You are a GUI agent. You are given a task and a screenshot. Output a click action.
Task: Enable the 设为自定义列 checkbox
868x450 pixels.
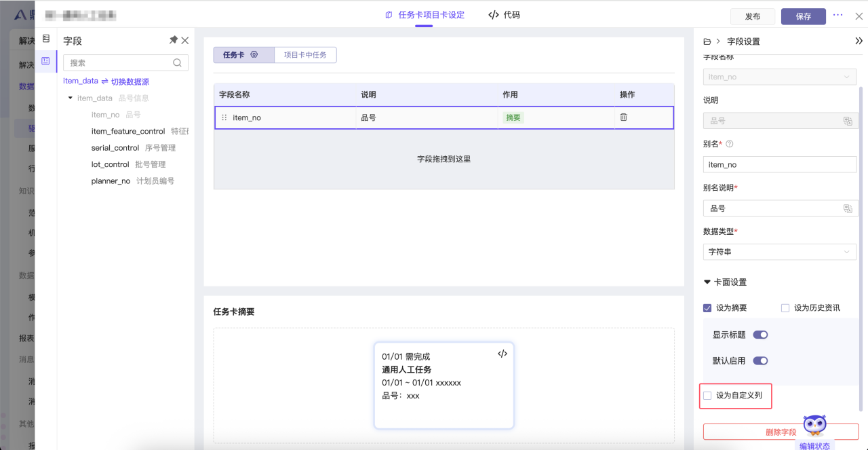[707, 396]
